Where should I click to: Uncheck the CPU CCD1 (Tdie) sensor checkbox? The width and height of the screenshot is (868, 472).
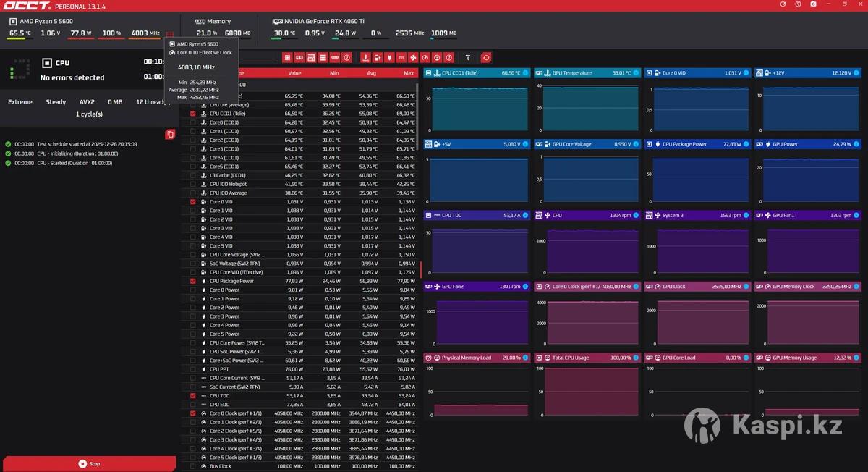tap(192, 114)
